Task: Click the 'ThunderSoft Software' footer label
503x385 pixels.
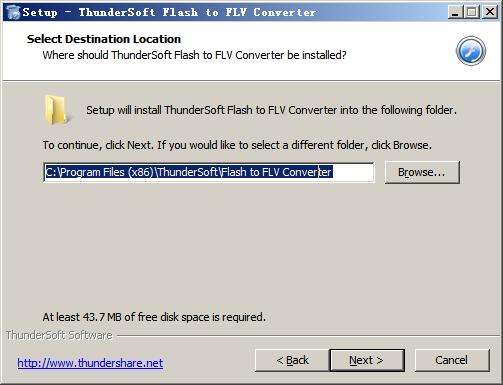Action: (59, 335)
